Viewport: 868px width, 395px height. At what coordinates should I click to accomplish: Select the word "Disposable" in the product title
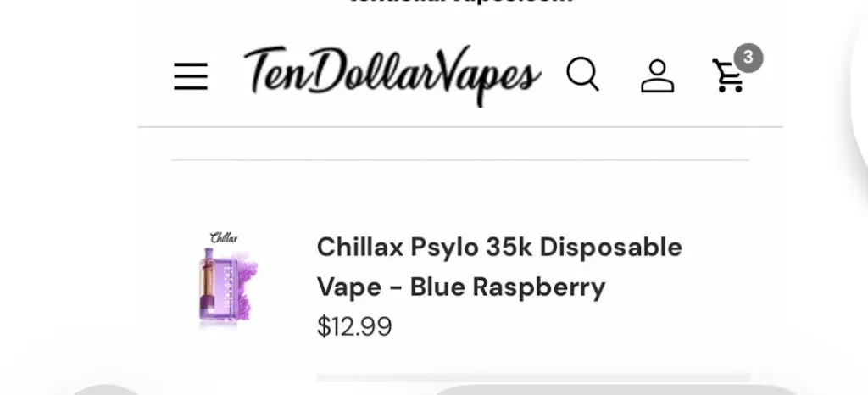click(x=611, y=248)
